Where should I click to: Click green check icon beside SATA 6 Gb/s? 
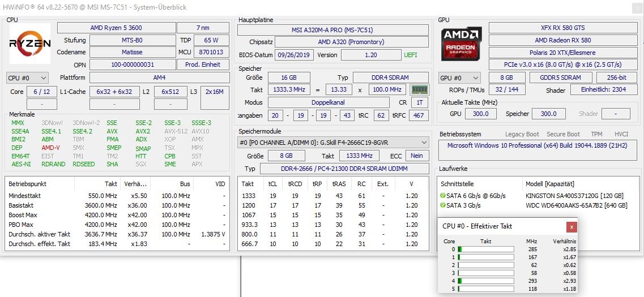click(x=443, y=196)
